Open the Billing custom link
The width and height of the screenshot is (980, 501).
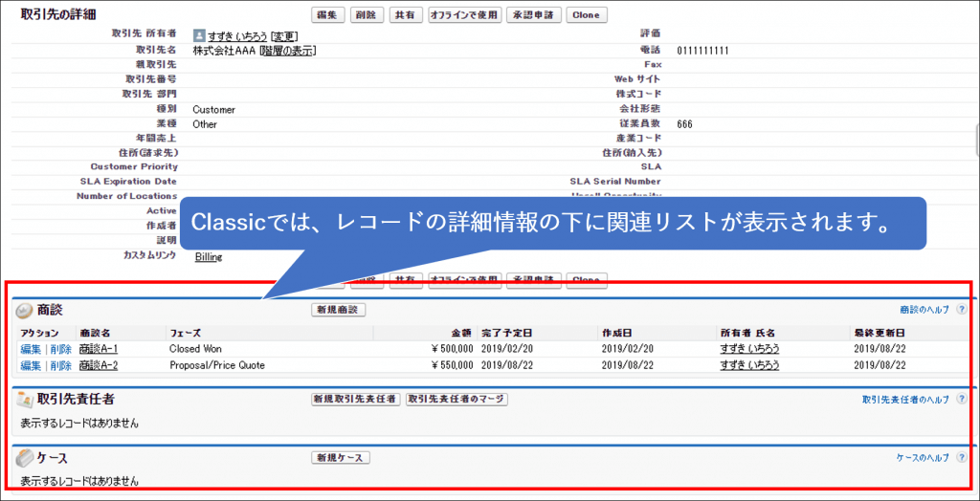(x=209, y=257)
